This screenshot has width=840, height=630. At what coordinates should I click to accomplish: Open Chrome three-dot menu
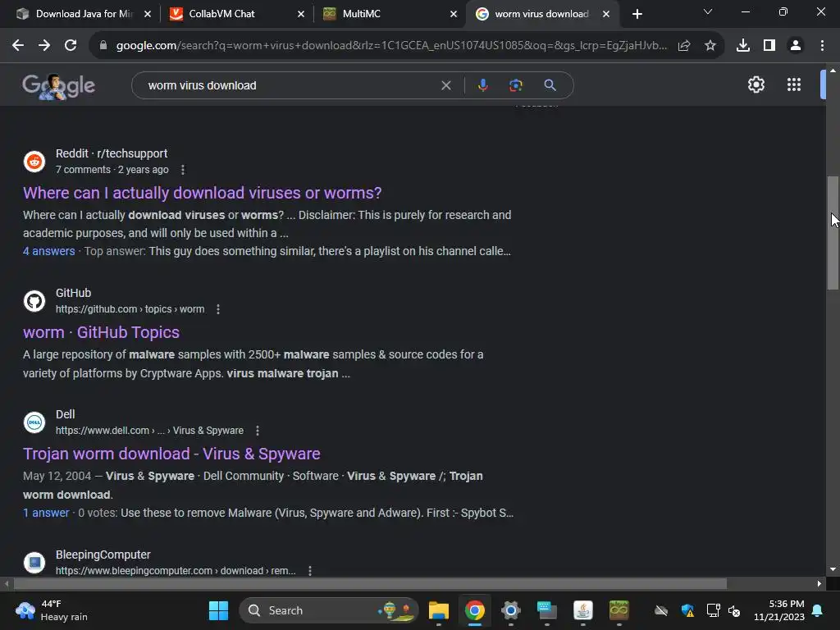click(x=822, y=46)
